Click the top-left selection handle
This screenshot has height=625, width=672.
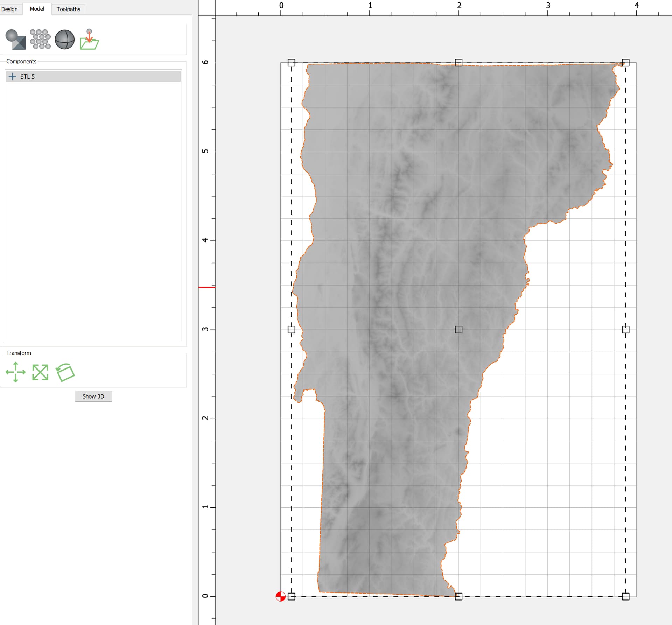292,63
